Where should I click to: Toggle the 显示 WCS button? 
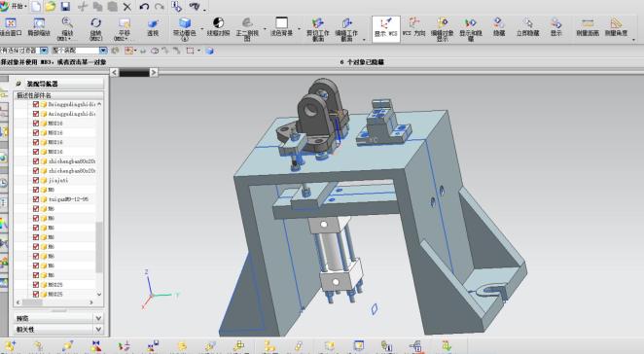point(385,29)
